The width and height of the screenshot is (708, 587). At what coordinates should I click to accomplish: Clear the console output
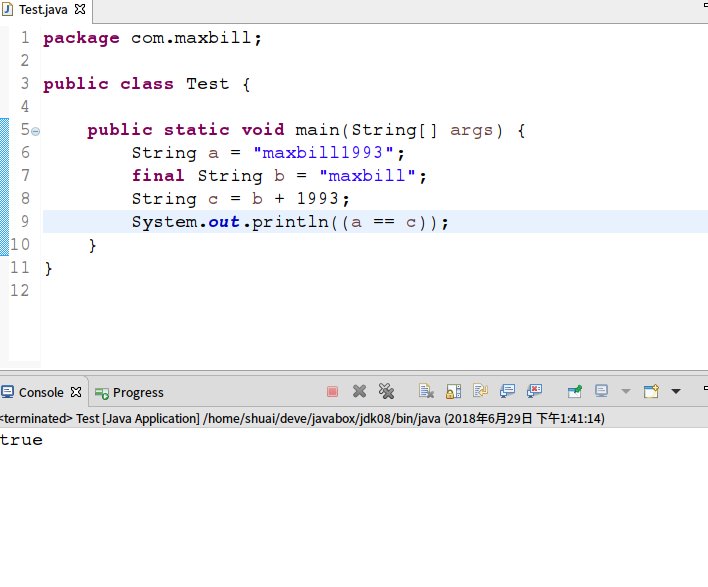point(426,392)
